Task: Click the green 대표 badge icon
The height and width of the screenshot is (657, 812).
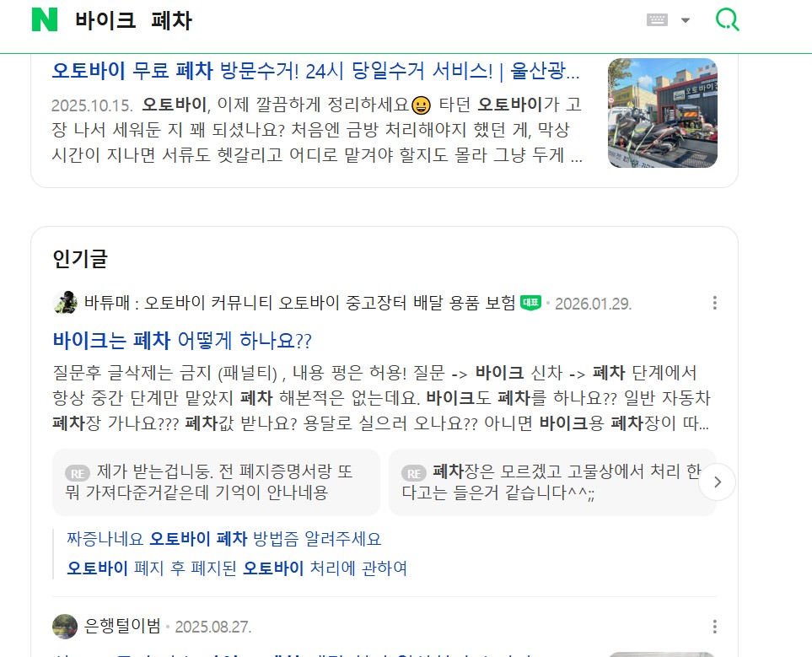Action: click(531, 303)
